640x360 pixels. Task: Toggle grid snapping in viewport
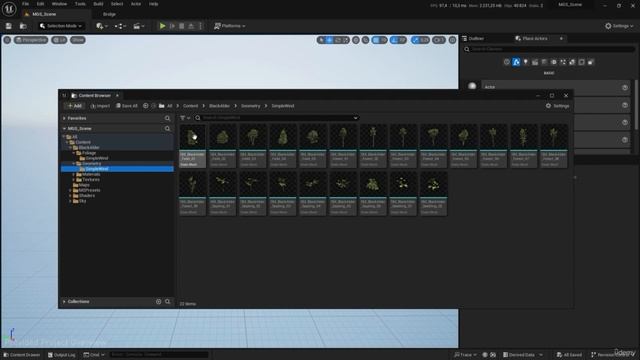(376, 40)
